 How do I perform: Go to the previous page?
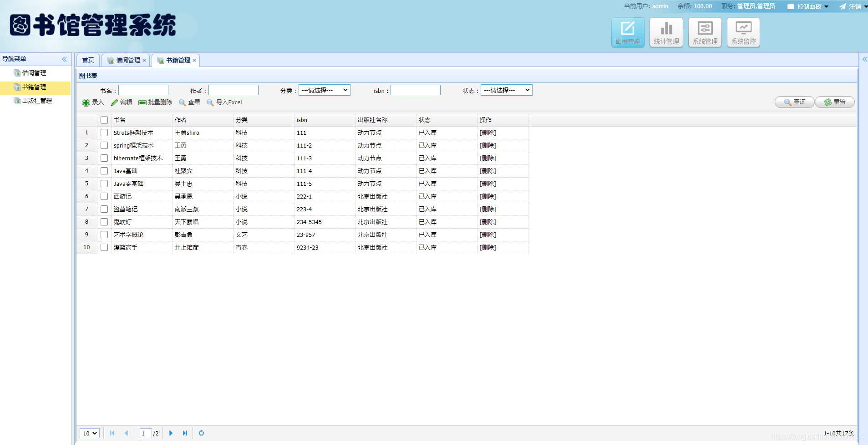tap(127, 433)
